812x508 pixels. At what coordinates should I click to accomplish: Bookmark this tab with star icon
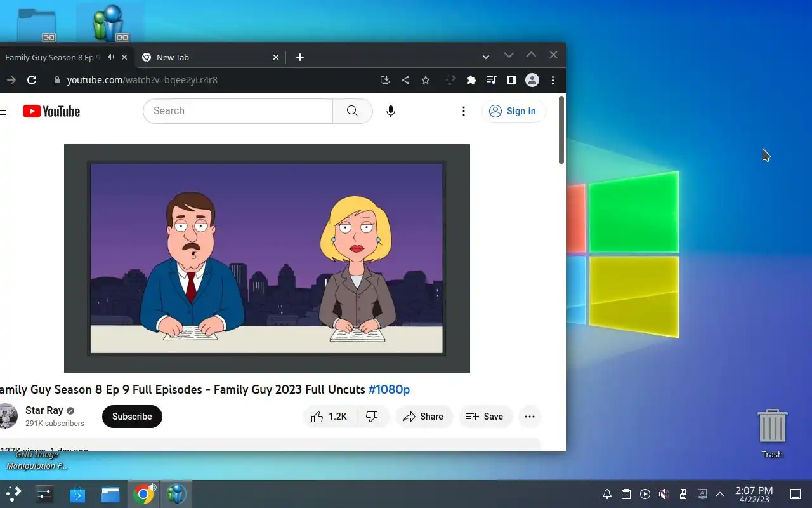tap(426, 80)
